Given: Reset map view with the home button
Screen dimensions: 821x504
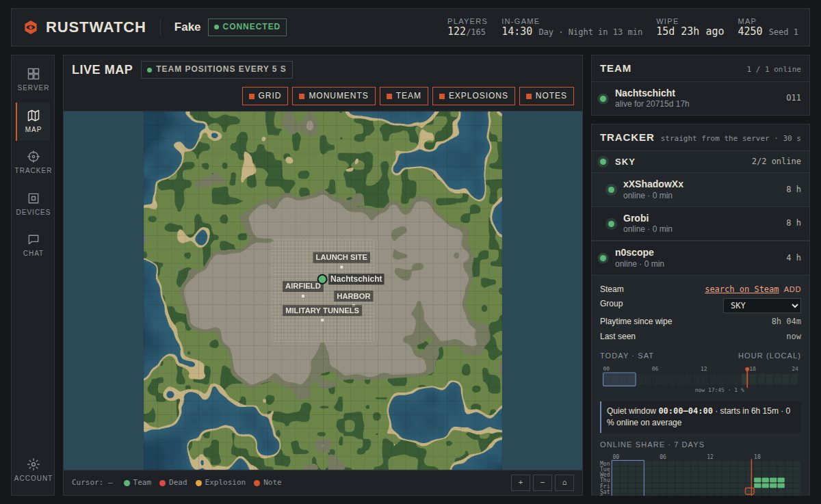Looking at the screenshot, I should [564, 482].
